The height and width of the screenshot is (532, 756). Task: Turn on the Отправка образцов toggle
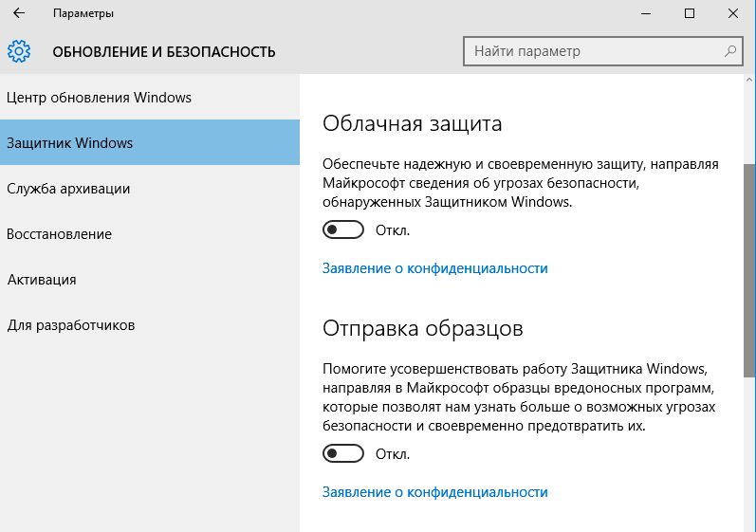343,453
